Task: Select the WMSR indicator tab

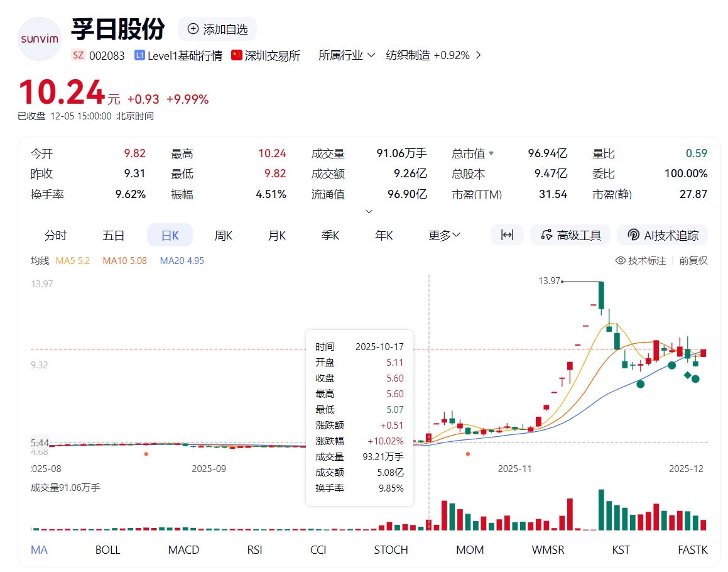Action: (x=548, y=550)
